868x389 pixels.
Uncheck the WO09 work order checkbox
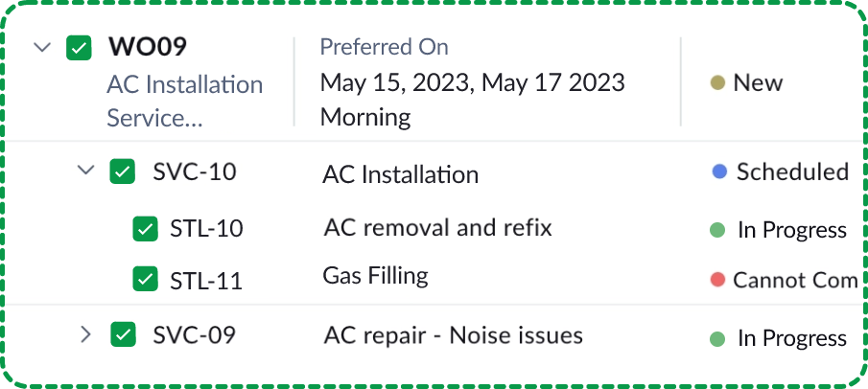79,48
